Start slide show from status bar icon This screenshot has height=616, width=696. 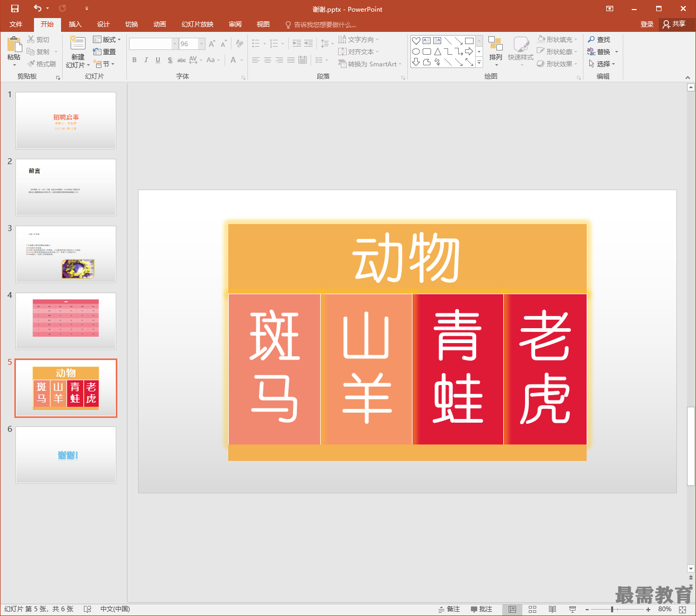coord(572,609)
